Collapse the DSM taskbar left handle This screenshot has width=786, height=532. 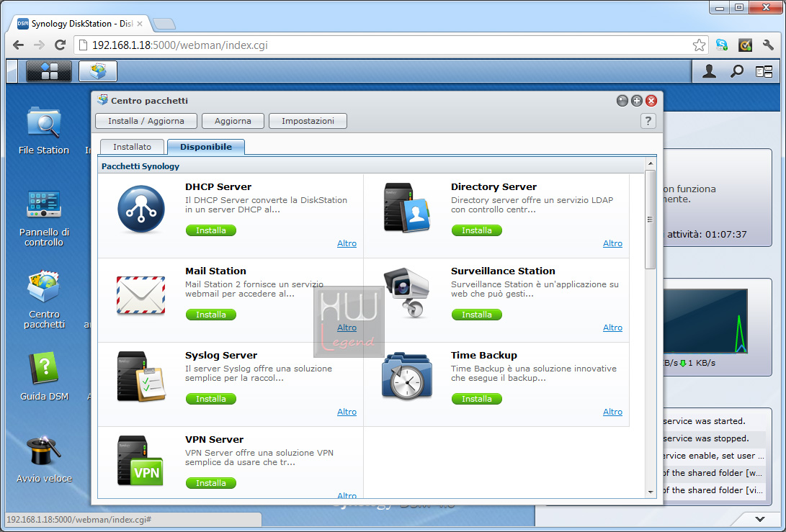point(12,71)
